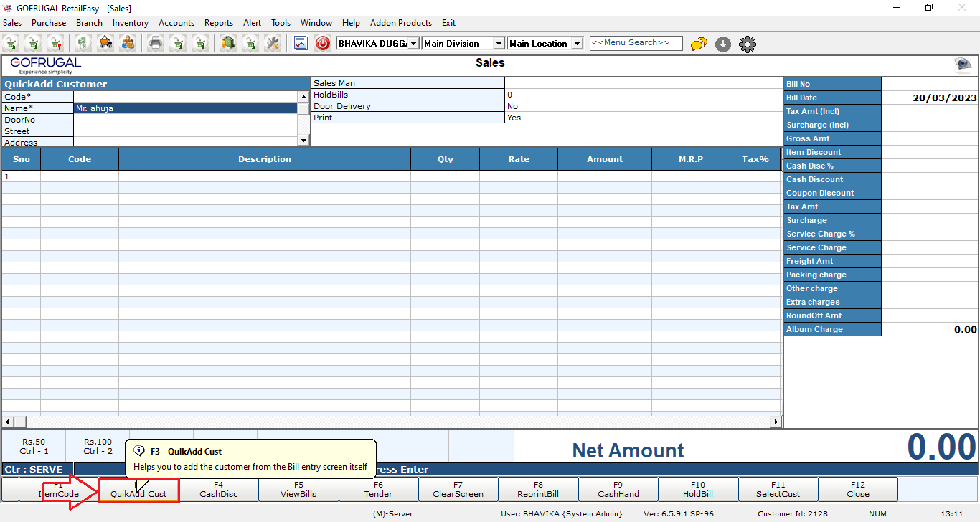Screen dimensions: 980x522
Task: Click the wrench and screwdriver tools icon
Action: pyautogui.click(x=273, y=44)
